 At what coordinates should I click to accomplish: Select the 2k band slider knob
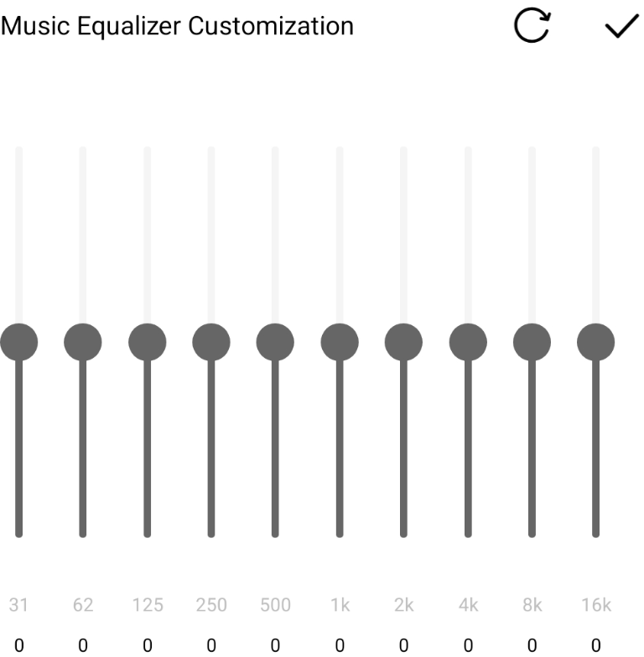pos(403,342)
